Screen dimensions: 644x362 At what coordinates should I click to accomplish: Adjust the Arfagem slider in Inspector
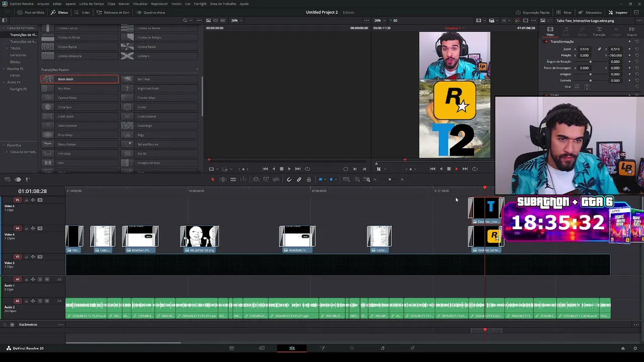point(591,74)
